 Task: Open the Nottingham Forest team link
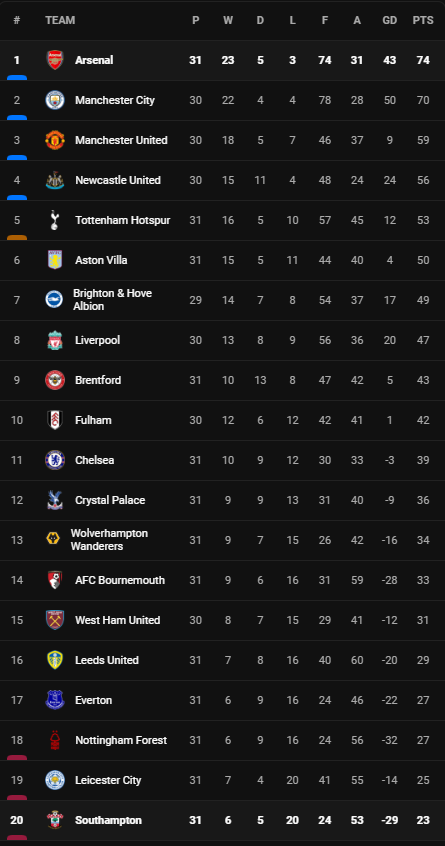point(121,740)
